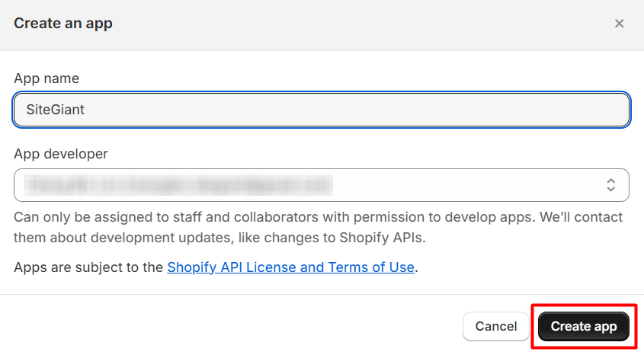Viewport: 644px width, 355px height.
Task: Click the up-down chevron in App developer
Action: click(610, 184)
